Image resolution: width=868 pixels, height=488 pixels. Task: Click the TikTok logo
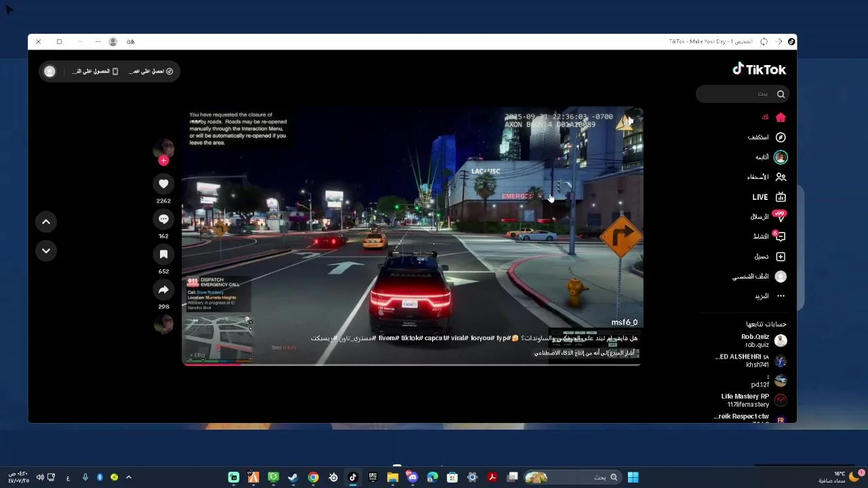pyautogui.click(x=759, y=69)
